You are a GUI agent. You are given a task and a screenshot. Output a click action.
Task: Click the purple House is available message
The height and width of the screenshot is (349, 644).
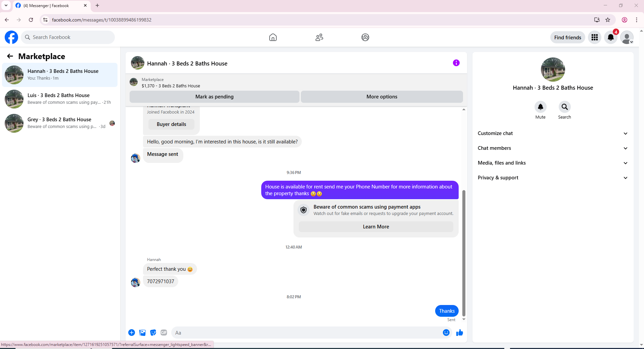[x=360, y=190]
